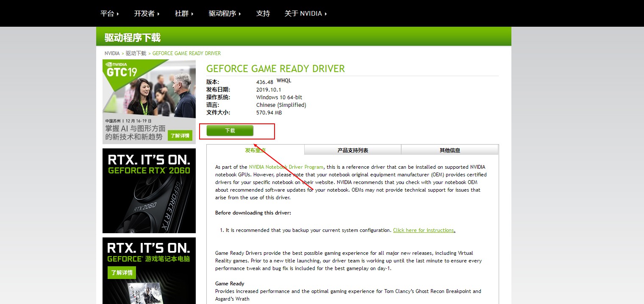
Task: Open the GeForce RTX 2060 ad banner
Action: coord(149,191)
